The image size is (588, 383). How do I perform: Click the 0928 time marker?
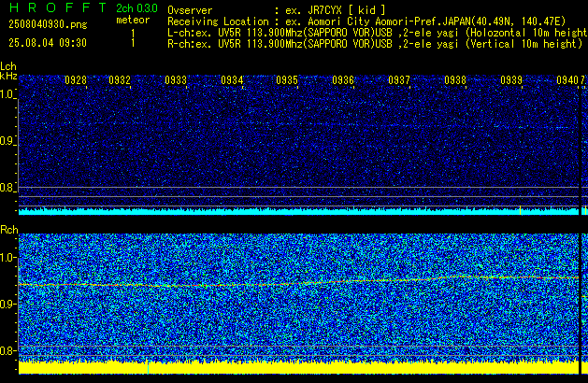pos(76,80)
